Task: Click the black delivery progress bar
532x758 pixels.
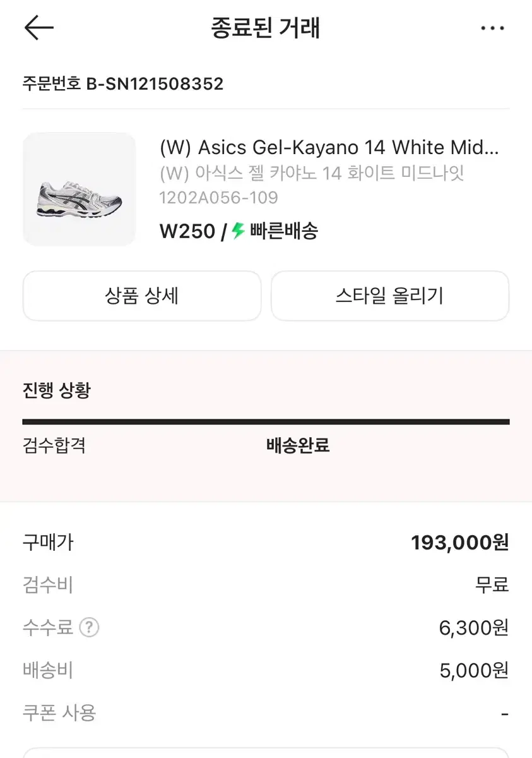Action: 266,422
